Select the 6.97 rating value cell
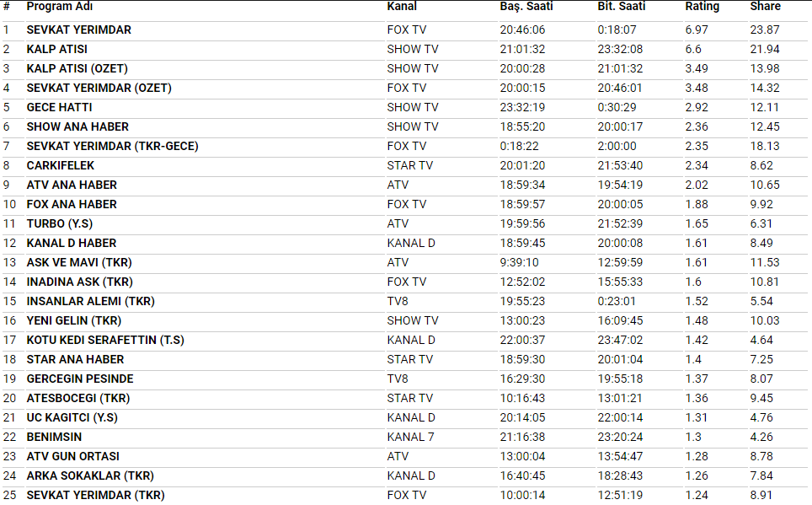Screen dimensions: 812x505 tap(697, 30)
